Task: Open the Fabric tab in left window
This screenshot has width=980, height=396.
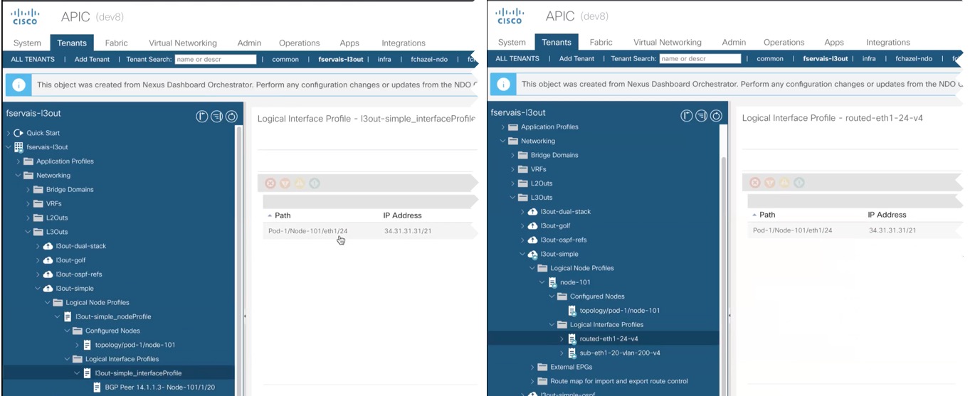Action: coord(116,43)
